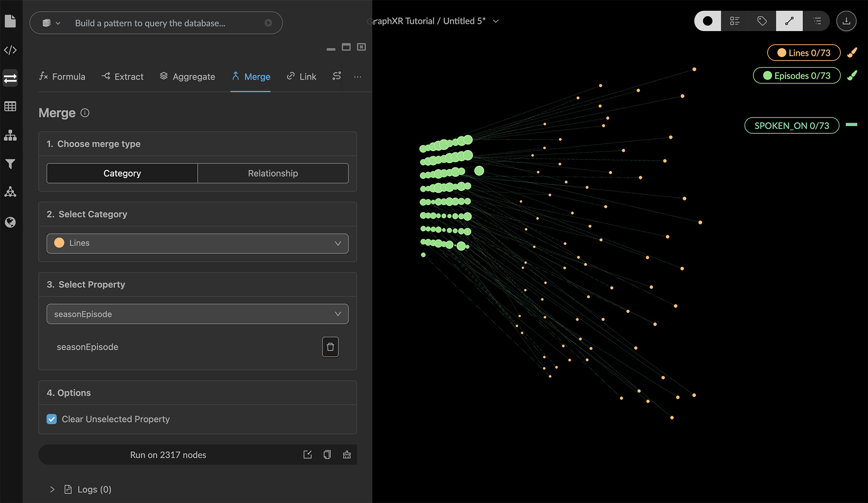The height and width of the screenshot is (503, 868).
Task: Open the globe map sidebar icon
Action: click(10, 222)
